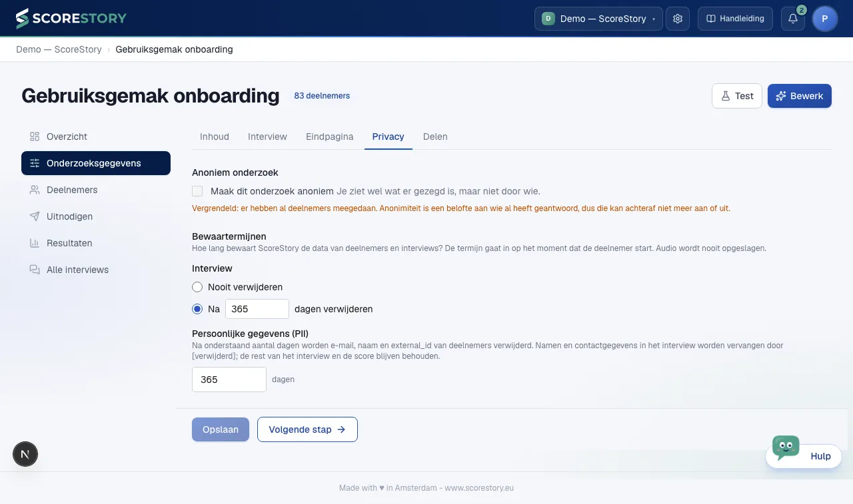Open the Demo — ScoreStory workspace dropdown
Screen dimensions: 853x504
[x=598, y=19]
